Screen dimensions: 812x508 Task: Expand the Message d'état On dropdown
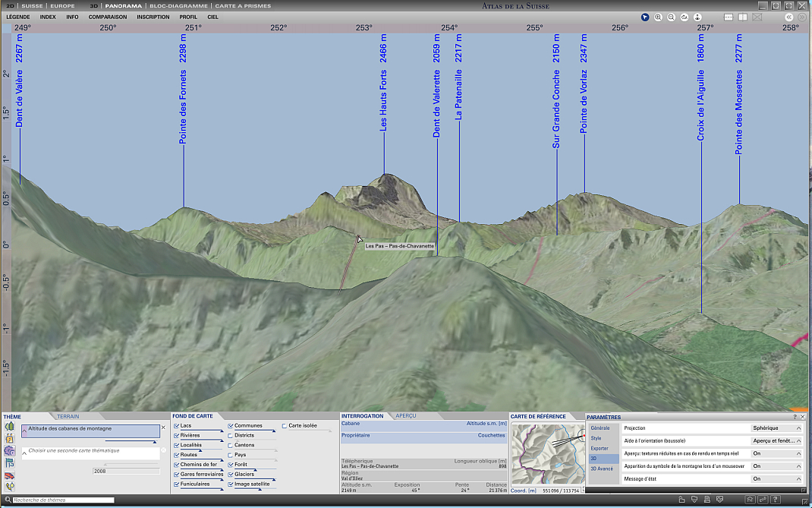coord(776,479)
